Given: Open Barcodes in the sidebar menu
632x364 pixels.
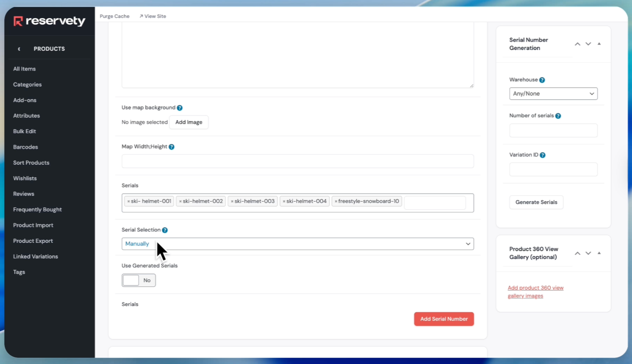Looking at the screenshot, I should click(x=25, y=147).
